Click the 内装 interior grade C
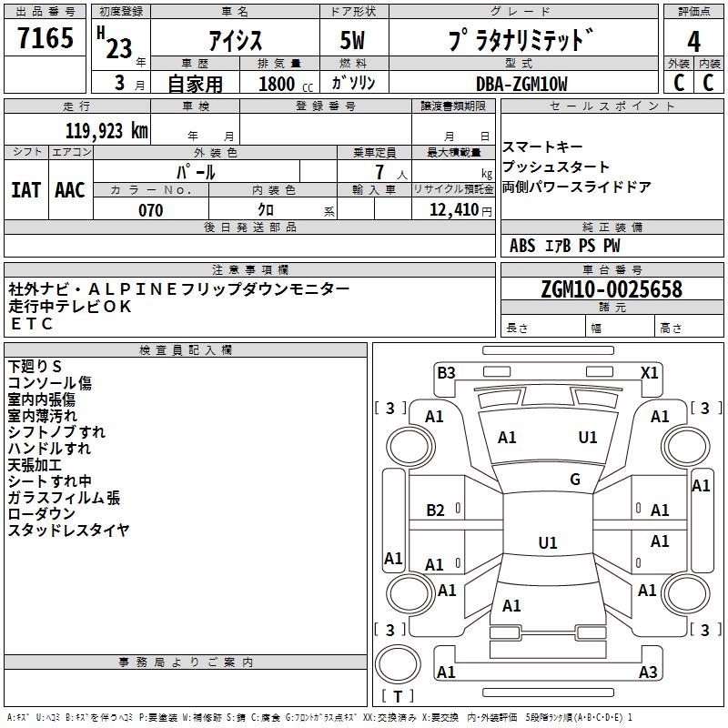This screenshot has width=728, height=728. coord(708,83)
